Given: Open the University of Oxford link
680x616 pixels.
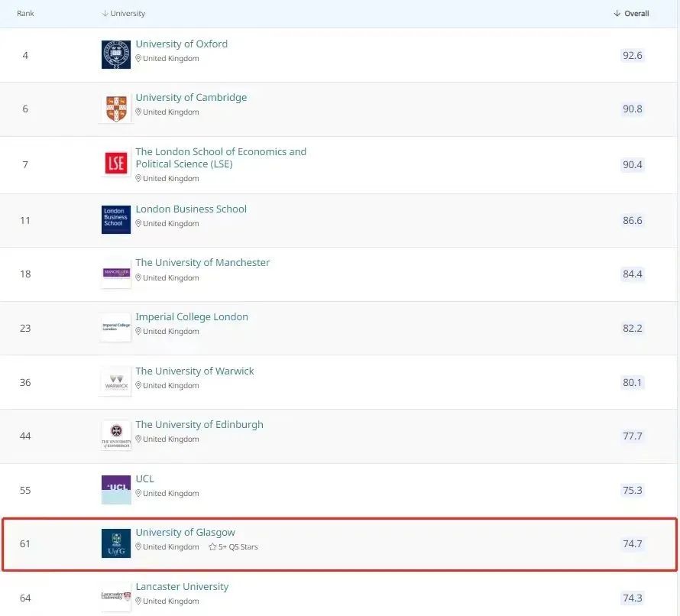Looking at the screenshot, I should click(181, 44).
